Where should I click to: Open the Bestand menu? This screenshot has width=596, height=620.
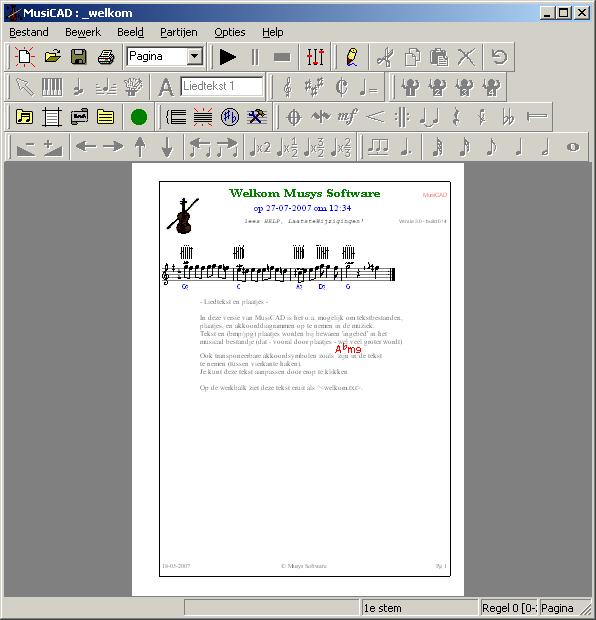point(28,32)
